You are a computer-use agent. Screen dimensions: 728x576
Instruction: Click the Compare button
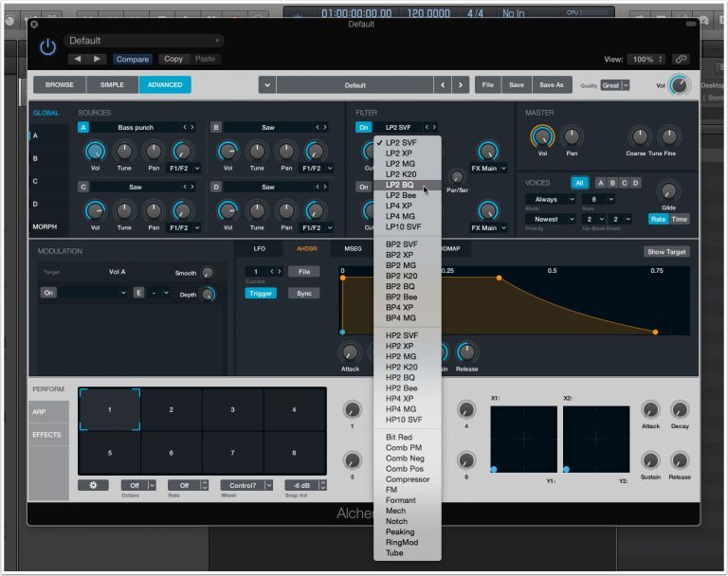pos(133,59)
